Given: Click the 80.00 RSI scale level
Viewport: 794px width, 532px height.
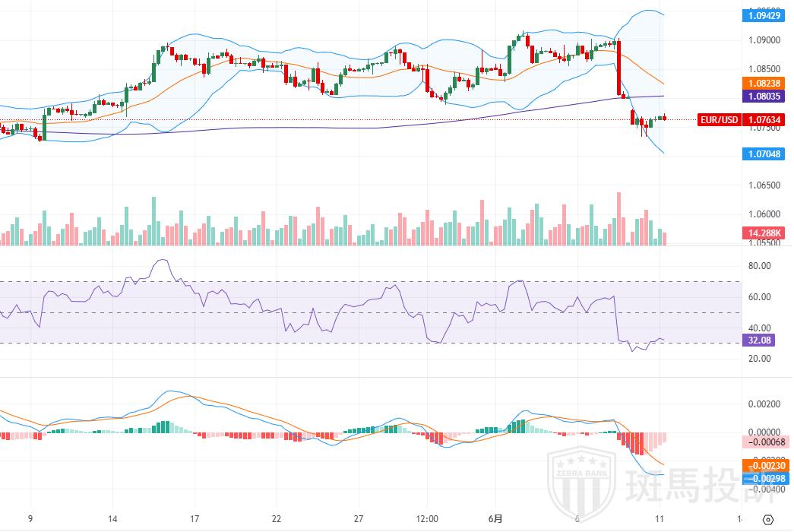Looking at the screenshot, I should (761, 266).
